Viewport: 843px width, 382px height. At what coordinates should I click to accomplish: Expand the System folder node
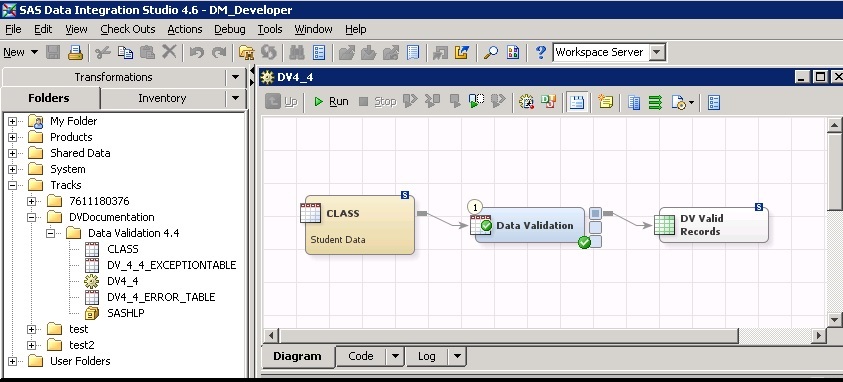click(x=12, y=169)
